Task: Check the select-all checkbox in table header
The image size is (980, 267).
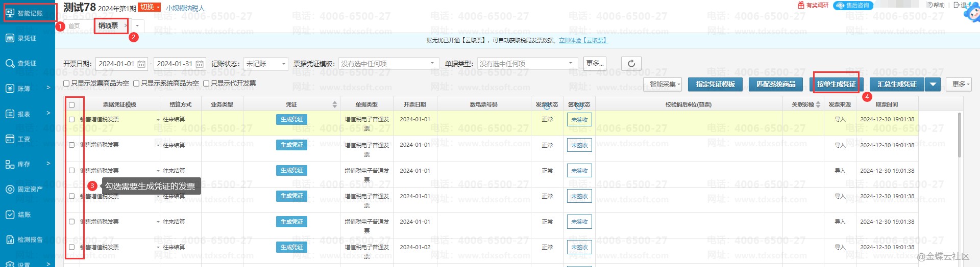Action: [71, 105]
